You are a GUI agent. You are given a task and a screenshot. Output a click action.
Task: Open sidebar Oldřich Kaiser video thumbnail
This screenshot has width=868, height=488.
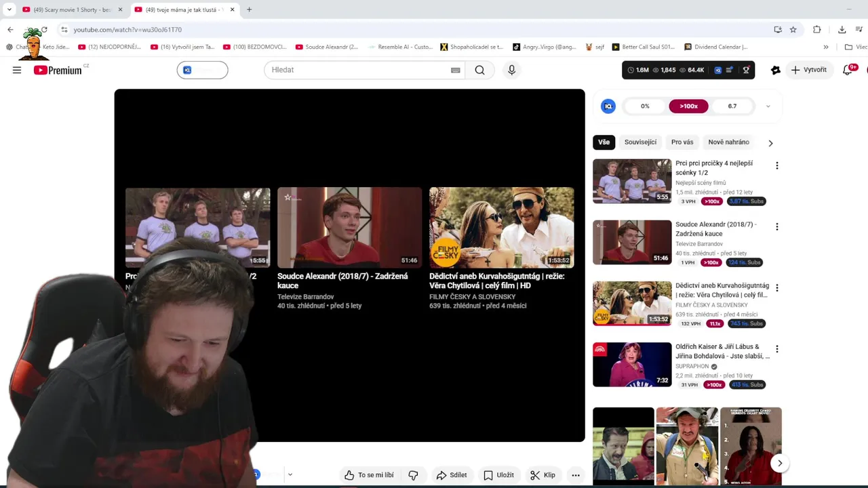pyautogui.click(x=632, y=365)
